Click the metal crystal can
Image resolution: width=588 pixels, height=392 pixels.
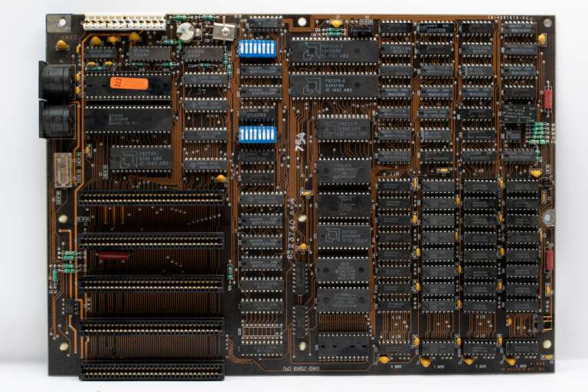224,32
